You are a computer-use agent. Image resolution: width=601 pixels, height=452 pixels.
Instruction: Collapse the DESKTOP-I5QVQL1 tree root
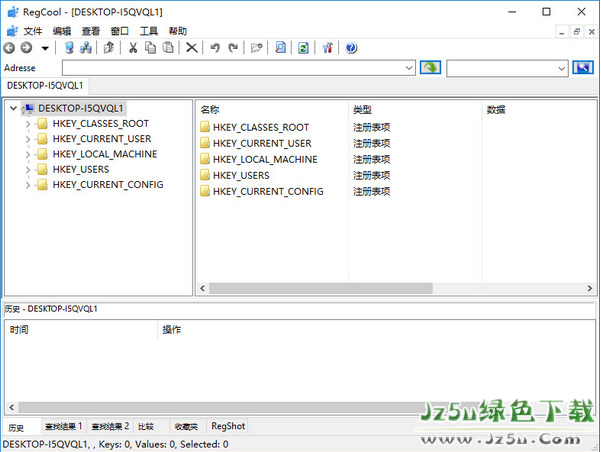pos(13,108)
